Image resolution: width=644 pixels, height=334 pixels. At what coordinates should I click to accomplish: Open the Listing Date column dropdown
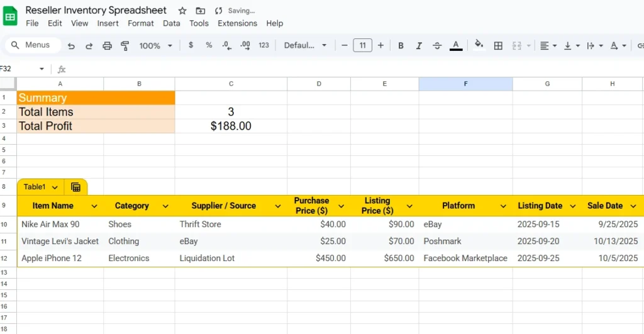573,206
